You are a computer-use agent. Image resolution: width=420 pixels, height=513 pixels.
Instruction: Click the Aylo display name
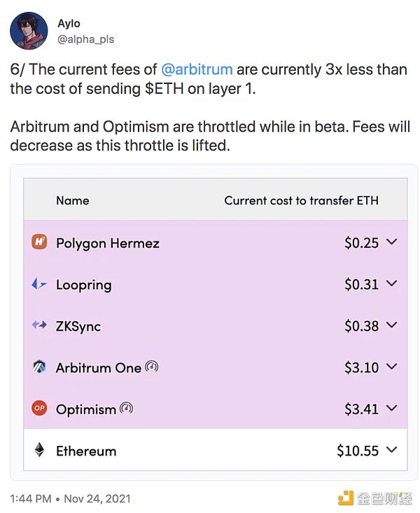tap(69, 24)
